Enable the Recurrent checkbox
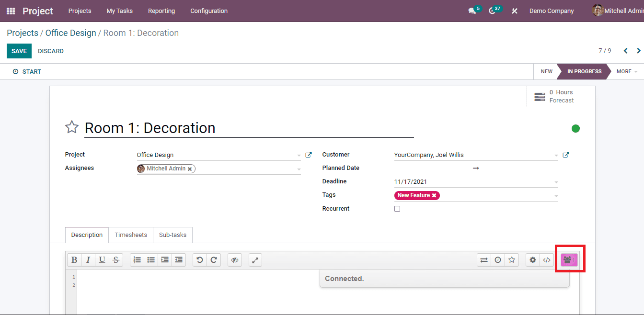Viewport: 644px width, 315px height. (397, 208)
